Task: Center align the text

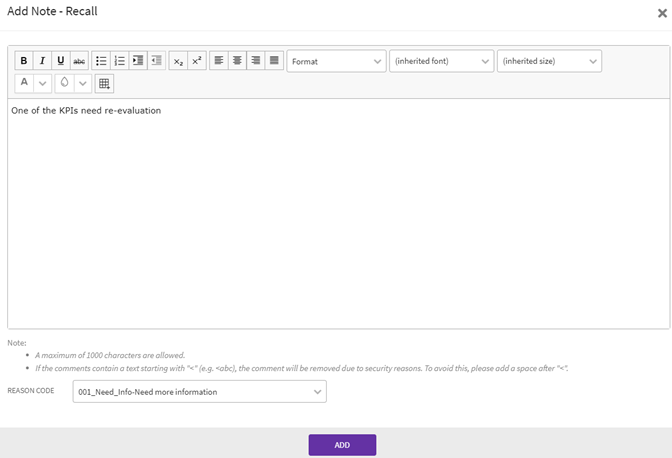Action: pos(237,61)
